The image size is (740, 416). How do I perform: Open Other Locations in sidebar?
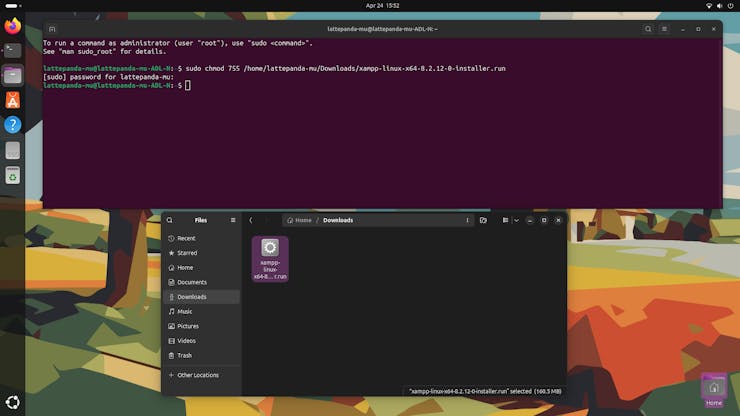[x=198, y=375]
